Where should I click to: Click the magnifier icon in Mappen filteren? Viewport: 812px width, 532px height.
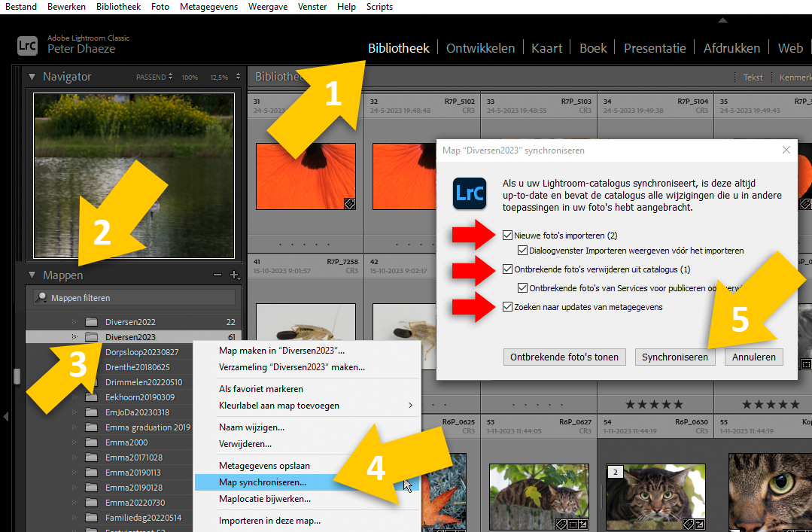(42, 298)
